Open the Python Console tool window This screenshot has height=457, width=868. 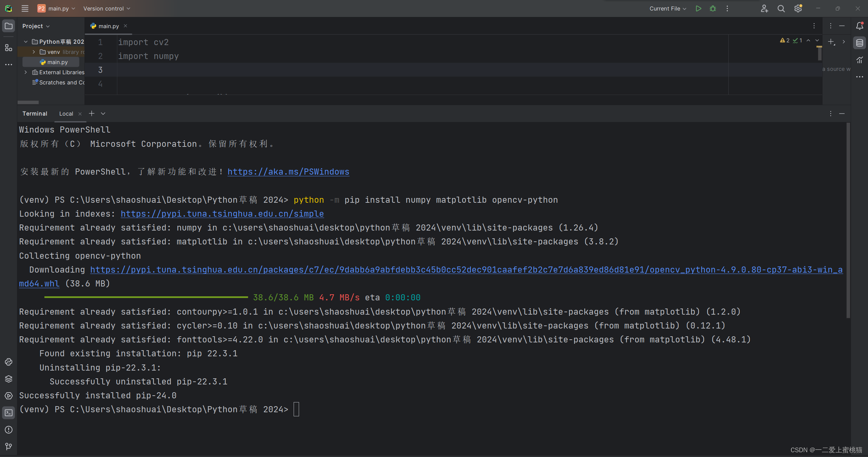click(x=8, y=362)
